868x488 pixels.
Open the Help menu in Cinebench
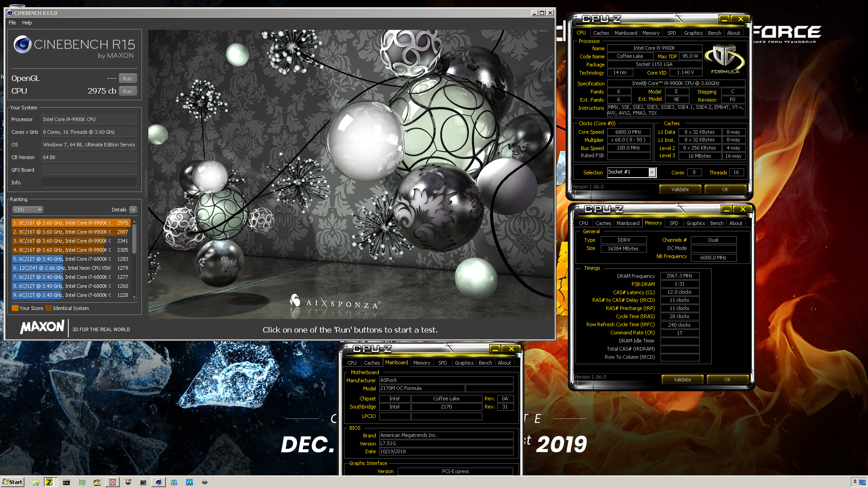pyautogui.click(x=27, y=23)
